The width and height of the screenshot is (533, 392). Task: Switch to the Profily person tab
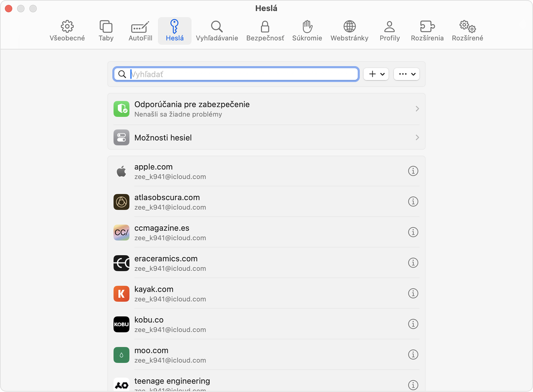coord(390,31)
